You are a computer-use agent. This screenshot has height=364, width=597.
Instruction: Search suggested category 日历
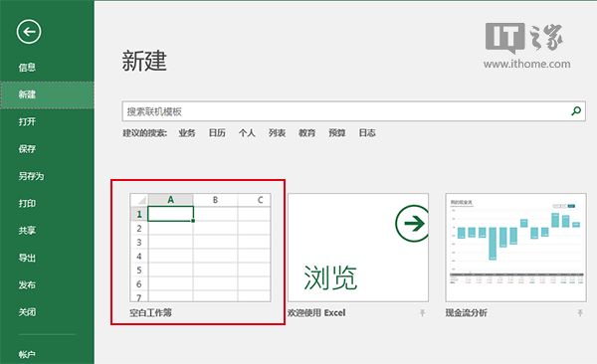point(217,133)
